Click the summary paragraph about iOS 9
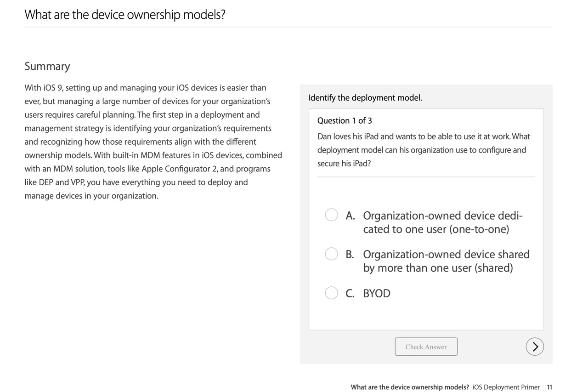Viewport: 588px width, 392px height. [x=153, y=142]
